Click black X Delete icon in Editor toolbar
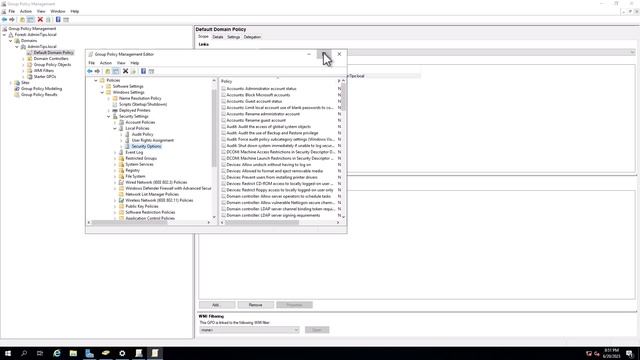The width and height of the screenshot is (640, 360). tap(126, 71)
